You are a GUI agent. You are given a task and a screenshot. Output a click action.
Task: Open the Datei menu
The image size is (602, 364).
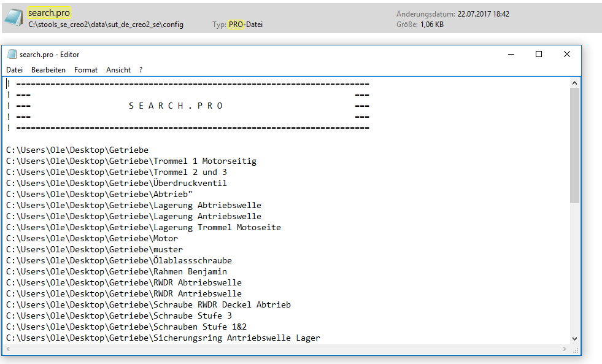(x=14, y=69)
